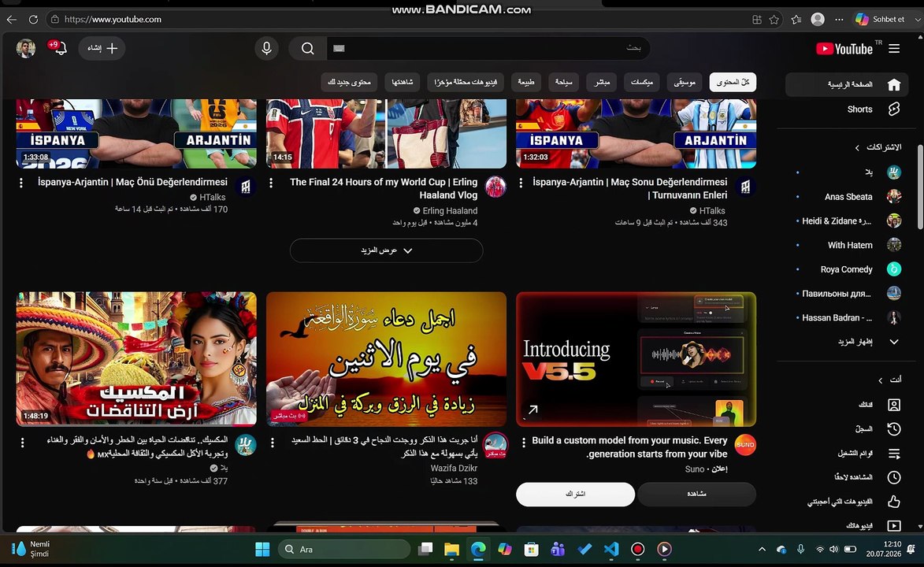Click the create (إنشاء) plus button
924x567 pixels.
tap(102, 48)
